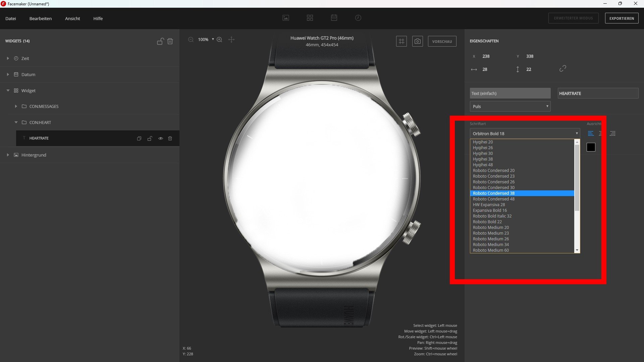Image resolution: width=644 pixels, height=362 pixels.
Task: Collapse the CON:HEART folder
Action: click(x=16, y=122)
